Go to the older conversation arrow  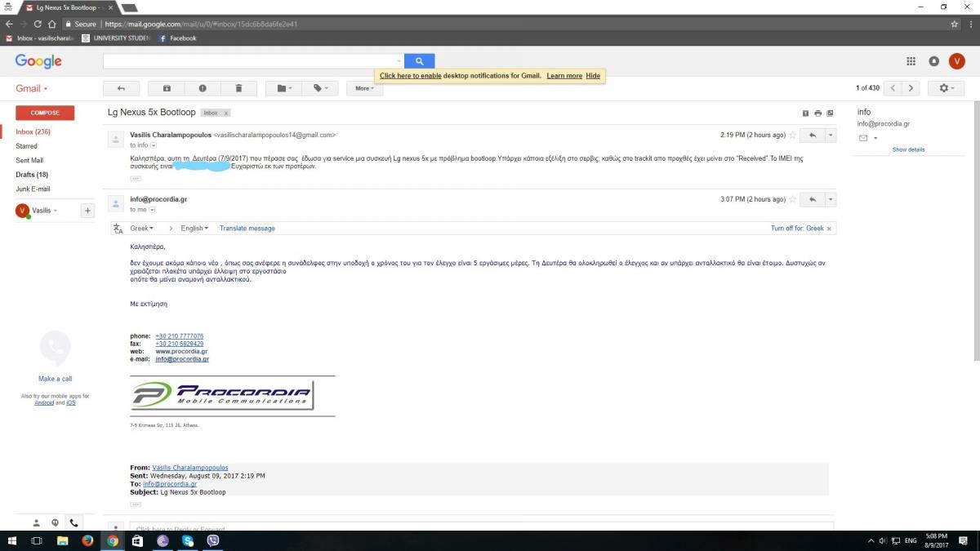click(x=911, y=88)
